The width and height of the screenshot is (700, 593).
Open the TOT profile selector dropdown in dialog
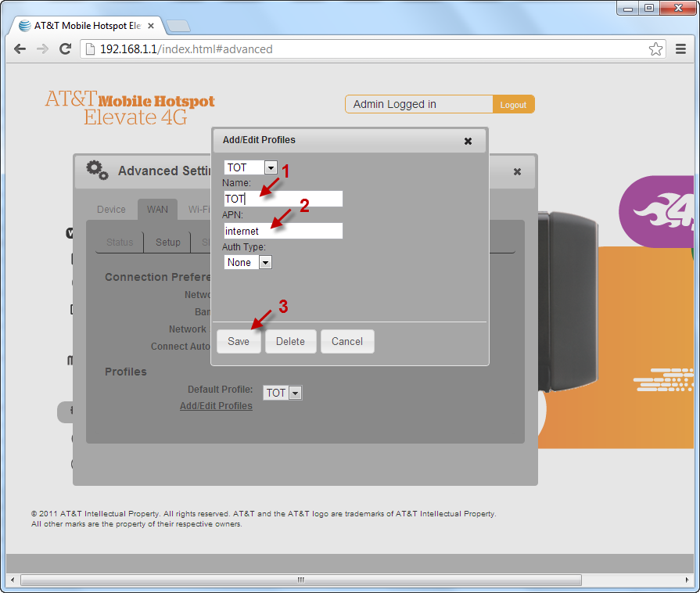click(250, 167)
